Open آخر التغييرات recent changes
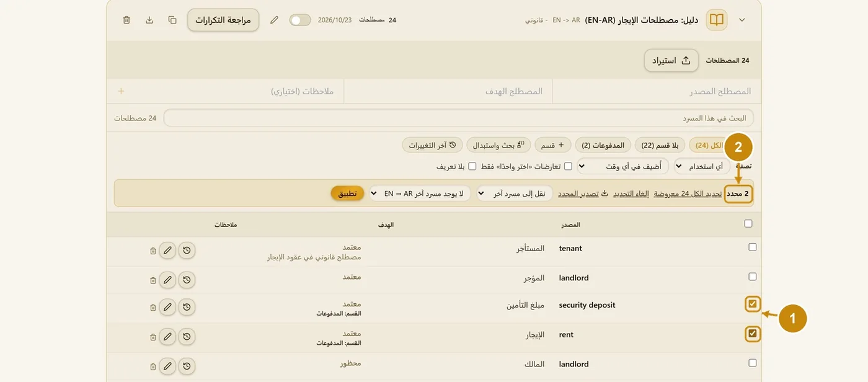Viewport: 868px width, 382px height. [432, 145]
